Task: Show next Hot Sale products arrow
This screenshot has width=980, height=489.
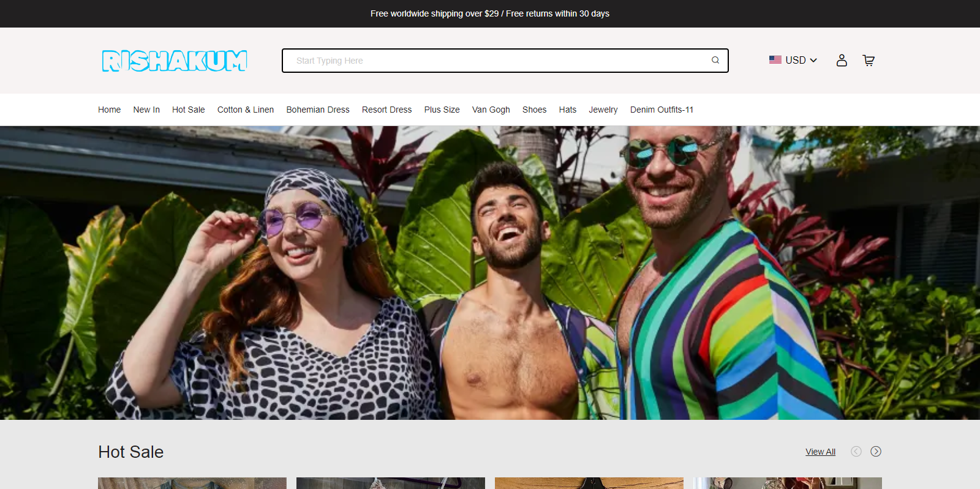Action: (x=876, y=452)
